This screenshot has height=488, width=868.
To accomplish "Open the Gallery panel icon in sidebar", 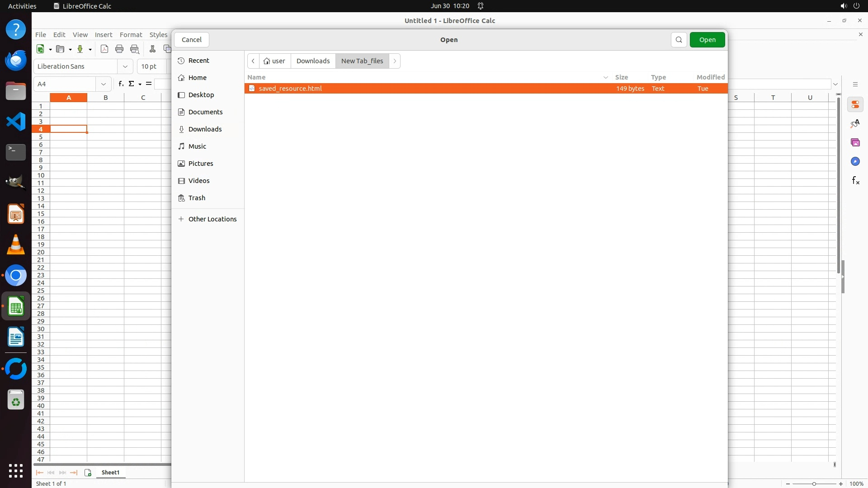I will [x=855, y=143].
